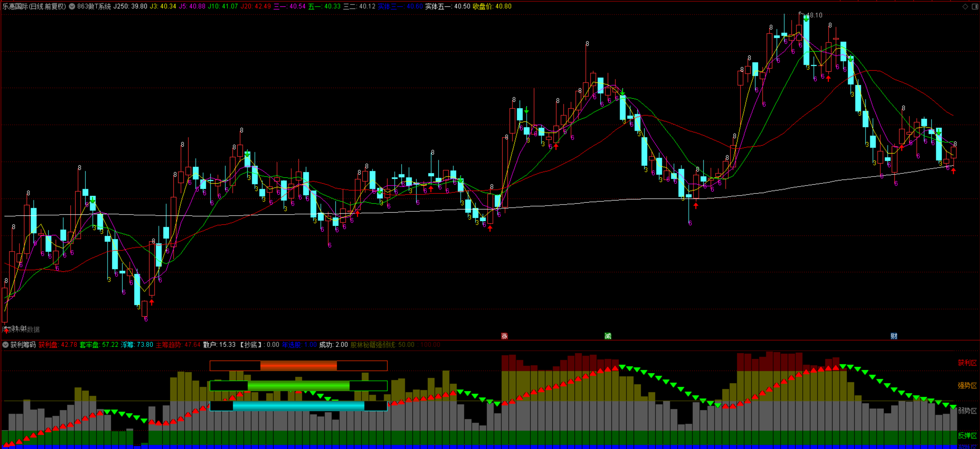
Task: Click the cyan 浮筹: 73.80 label
Action: [x=137, y=345]
